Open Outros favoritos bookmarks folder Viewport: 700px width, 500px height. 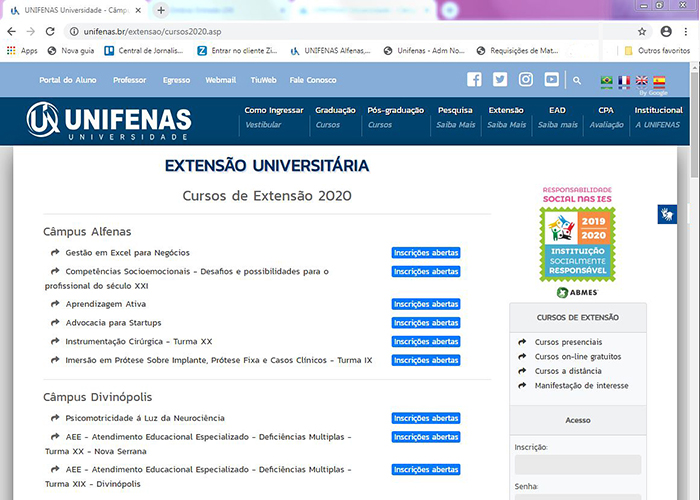pyautogui.click(x=655, y=50)
